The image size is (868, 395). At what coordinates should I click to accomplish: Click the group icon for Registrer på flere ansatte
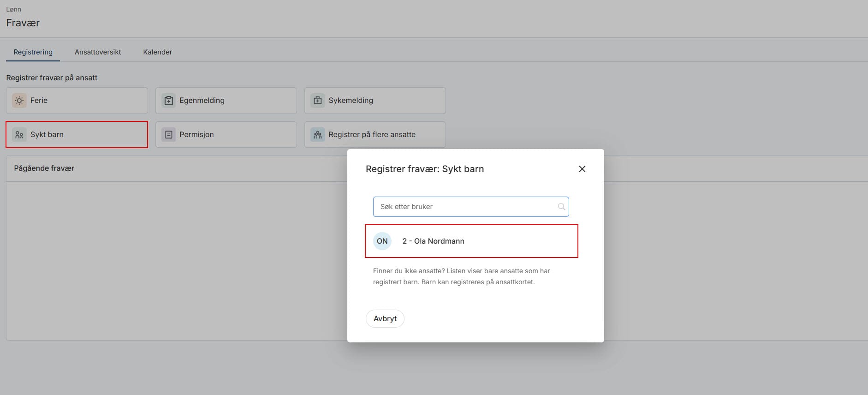point(318,135)
